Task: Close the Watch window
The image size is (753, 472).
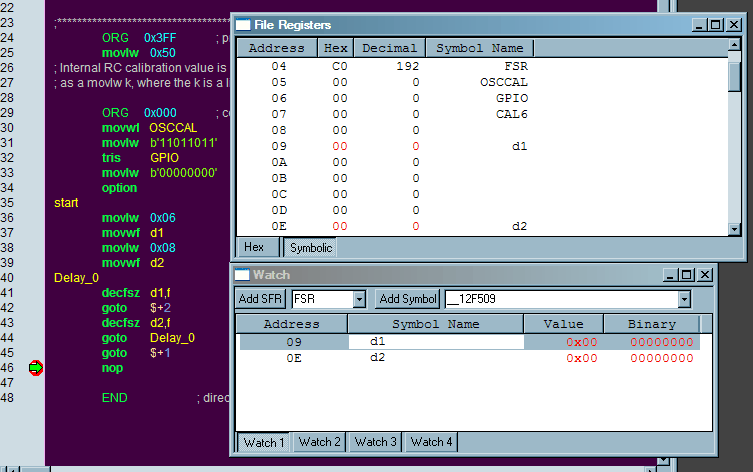Action: [x=704, y=275]
